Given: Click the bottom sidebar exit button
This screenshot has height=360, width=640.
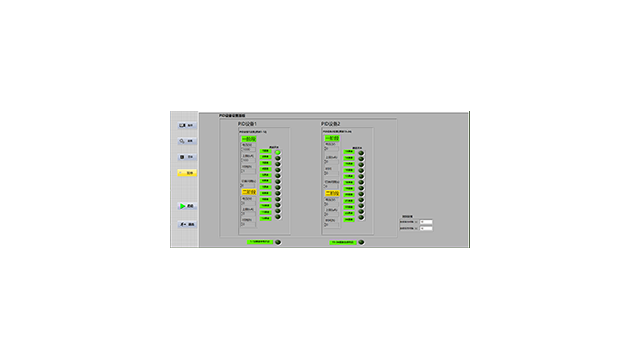Looking at the screenshot, I should click(x=187, y=224).
